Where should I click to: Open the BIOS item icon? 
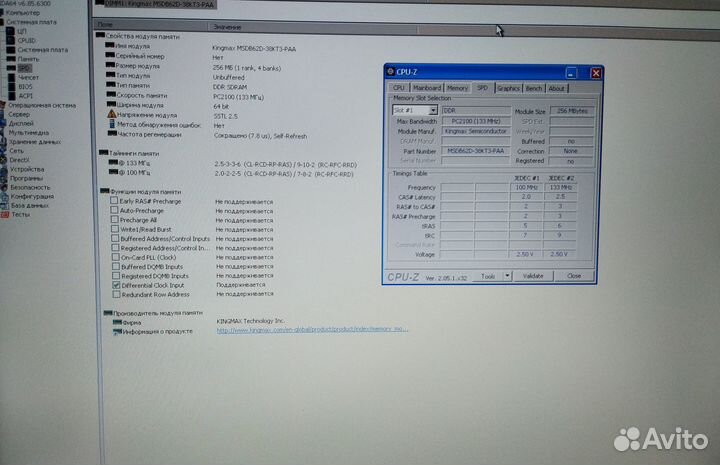[11, 87]
